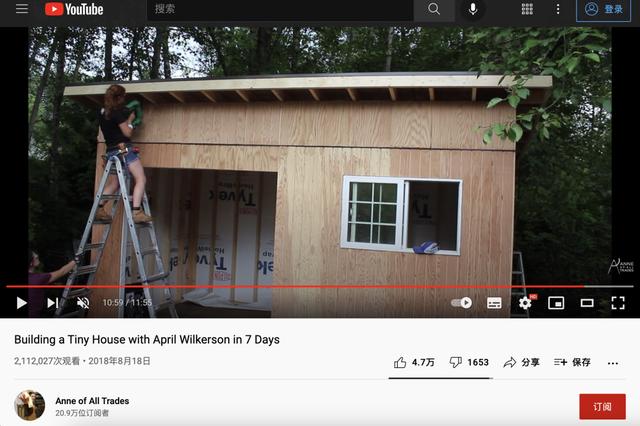
Task: Click the search magnifier button
Action: point(434,9)
